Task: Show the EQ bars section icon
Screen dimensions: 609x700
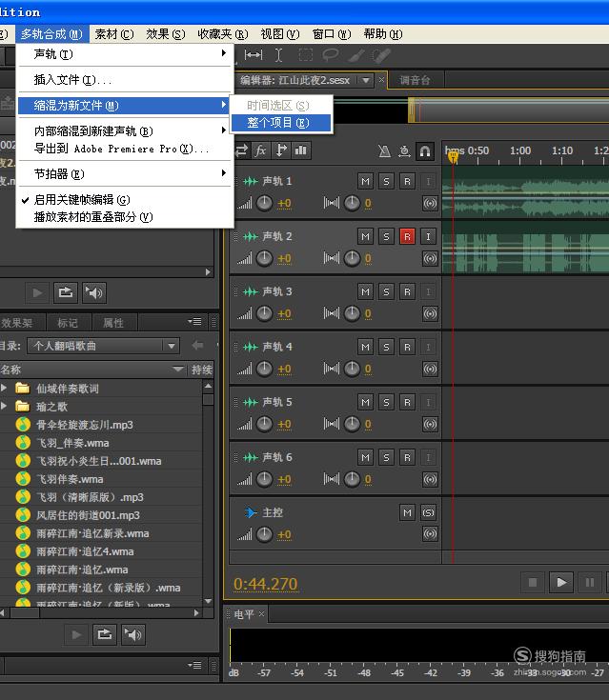Action: pyautogui.click(x=301, y=150)
